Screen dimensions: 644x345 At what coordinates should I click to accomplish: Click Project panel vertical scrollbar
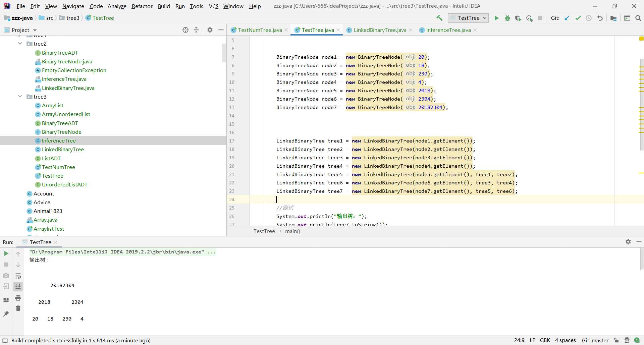click(x=224, y=53)
